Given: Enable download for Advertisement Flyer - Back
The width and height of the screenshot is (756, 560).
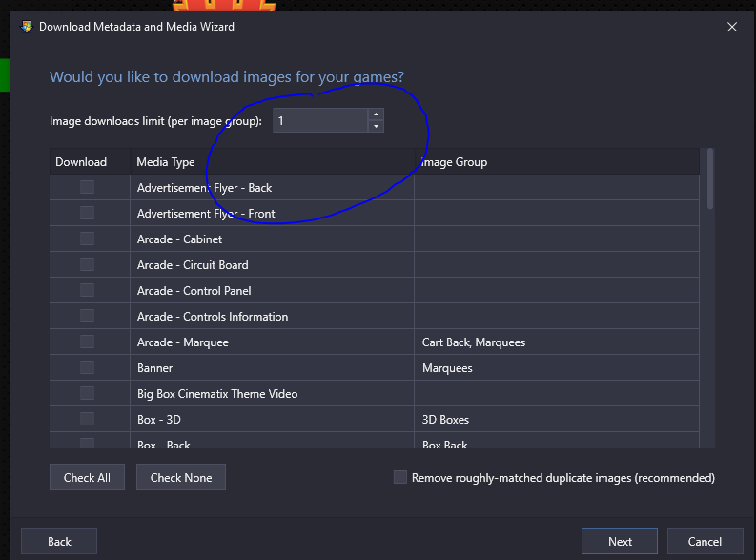Looking at the screenshot, I should point(88,187).
